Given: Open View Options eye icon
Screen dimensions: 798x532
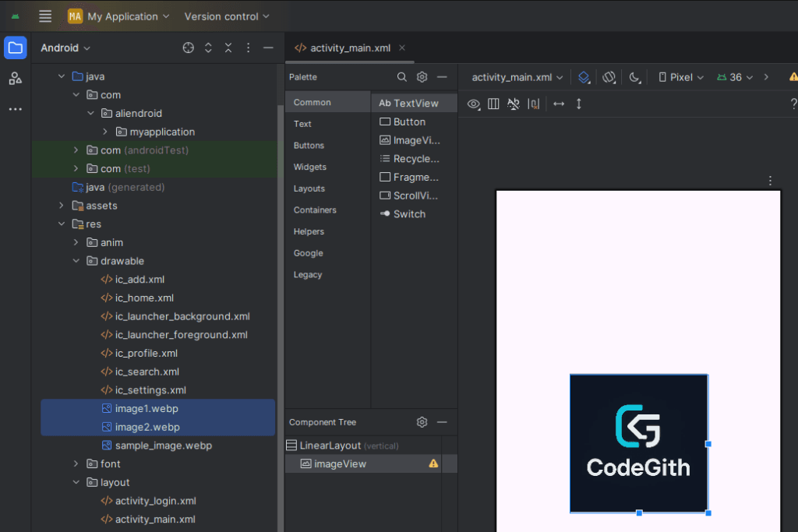Looking at the screenshot, I should coord(473,104).
